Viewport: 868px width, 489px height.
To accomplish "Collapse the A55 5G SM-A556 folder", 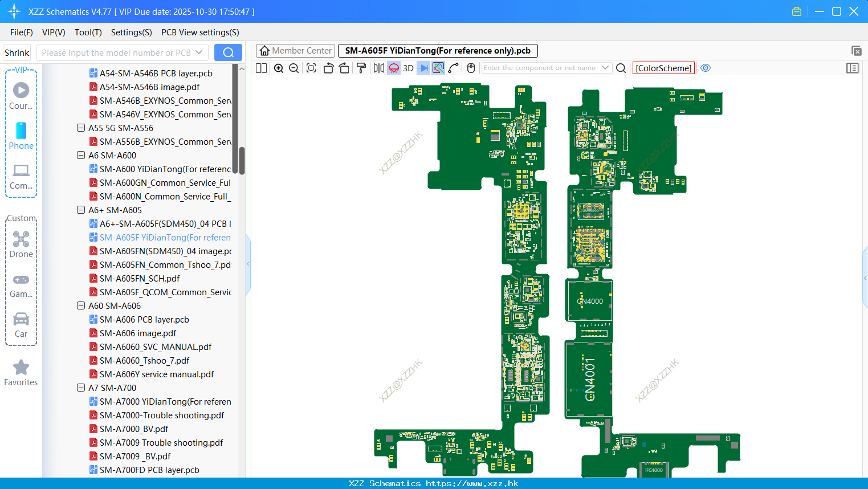I will [81, 128].
